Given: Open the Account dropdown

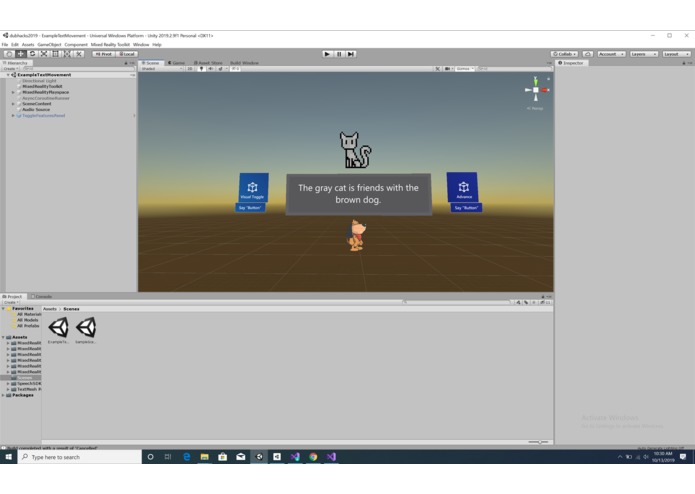Looking at the screenshot, I should (x=611, y=54).
